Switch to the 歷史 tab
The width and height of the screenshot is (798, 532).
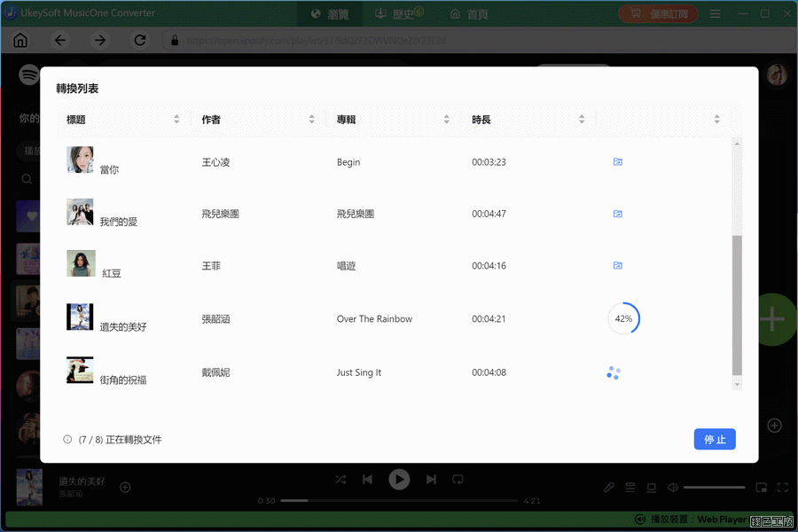point(398,14)
